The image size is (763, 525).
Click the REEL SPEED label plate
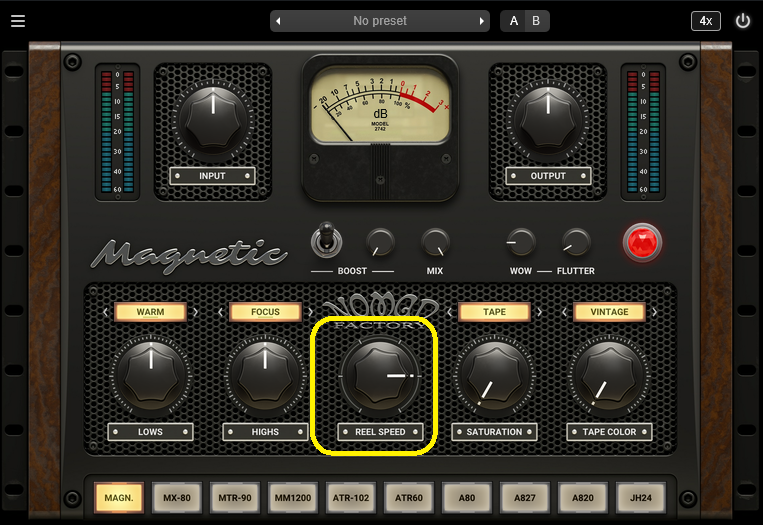(x=380, y=432)
